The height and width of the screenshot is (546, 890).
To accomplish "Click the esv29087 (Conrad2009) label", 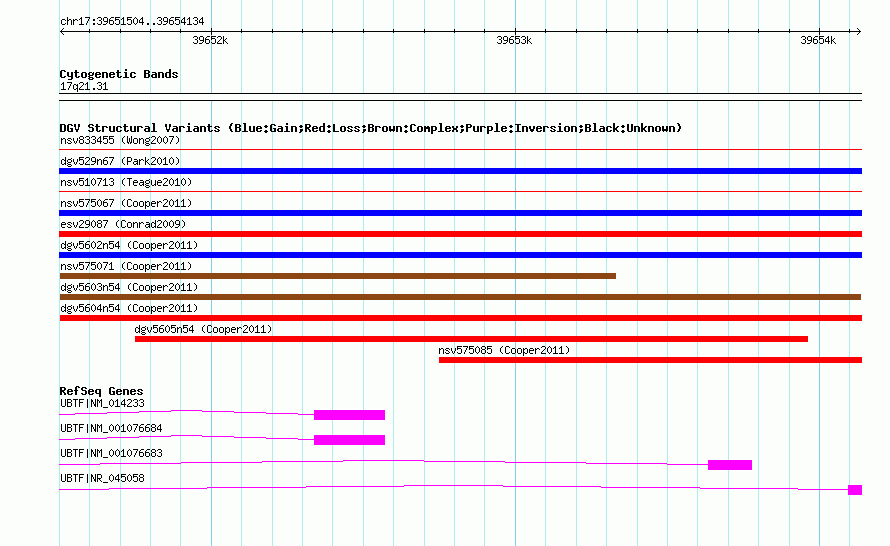I will [123, 224].
